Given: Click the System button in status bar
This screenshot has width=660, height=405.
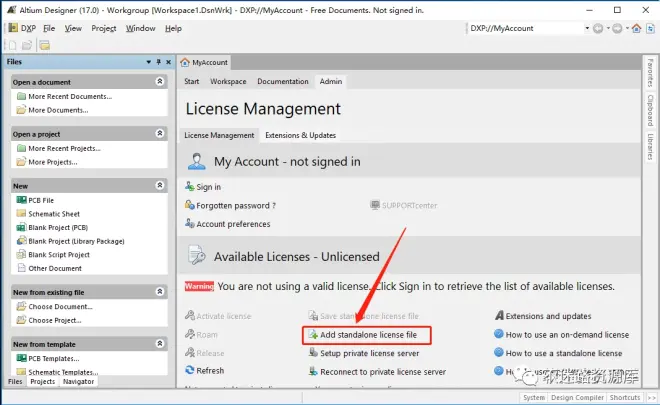Looking at the screenshot, I should tap(534, 397).
